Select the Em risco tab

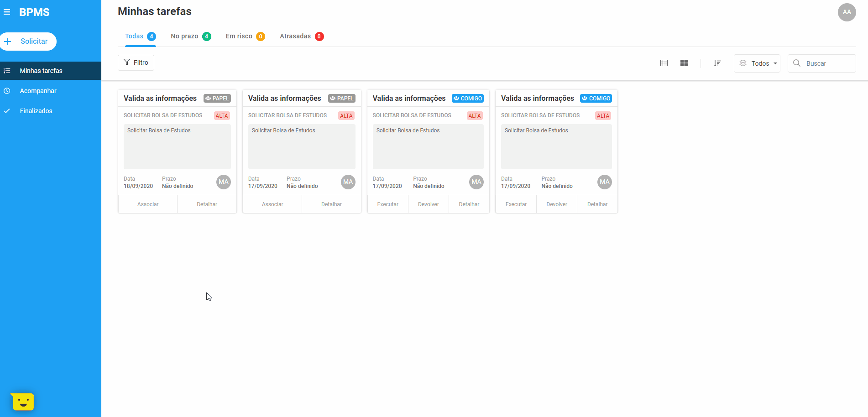(245, 36)
